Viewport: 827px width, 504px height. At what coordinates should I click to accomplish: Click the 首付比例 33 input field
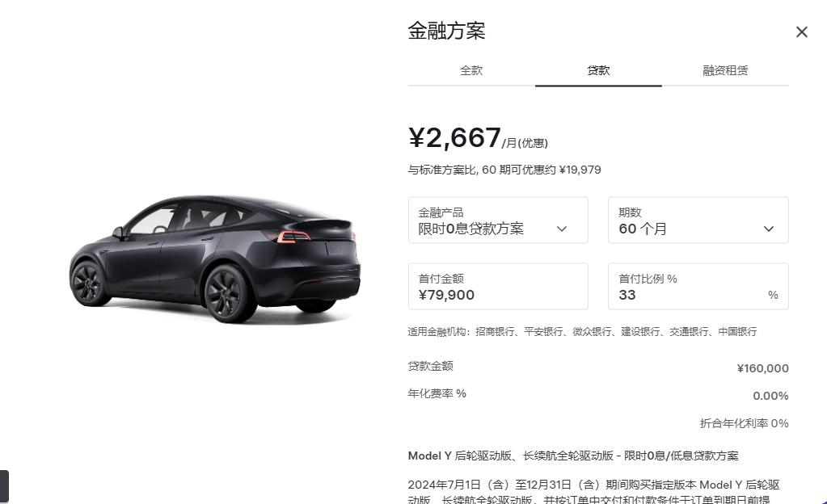[x=698, y=286]
